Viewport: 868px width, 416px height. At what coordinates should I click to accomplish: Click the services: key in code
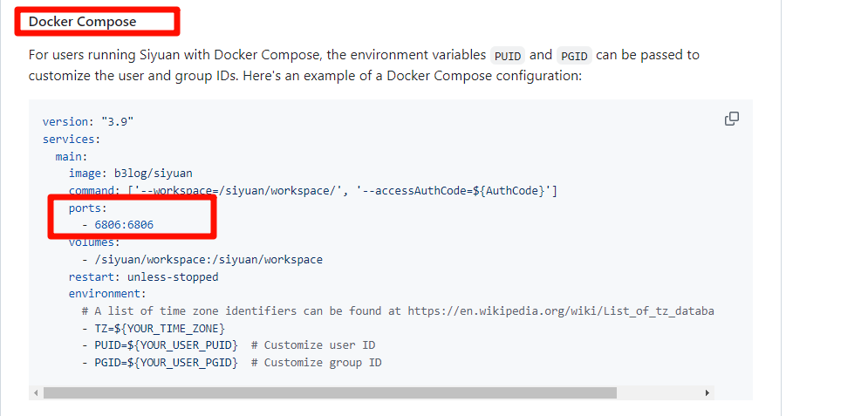pyautogui.click(x=72, y=139)
